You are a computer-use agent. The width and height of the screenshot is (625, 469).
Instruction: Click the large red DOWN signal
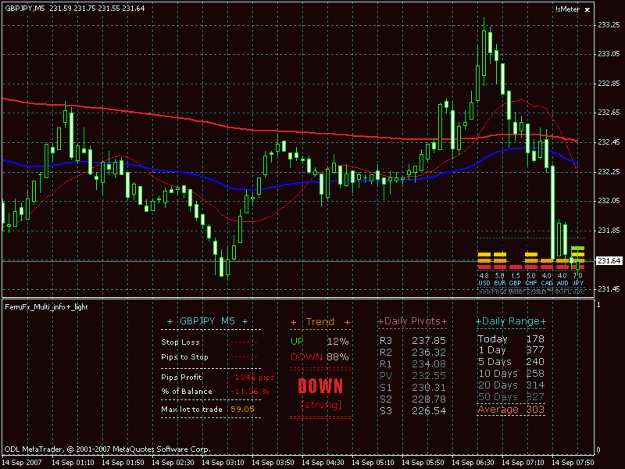point(320,386)
